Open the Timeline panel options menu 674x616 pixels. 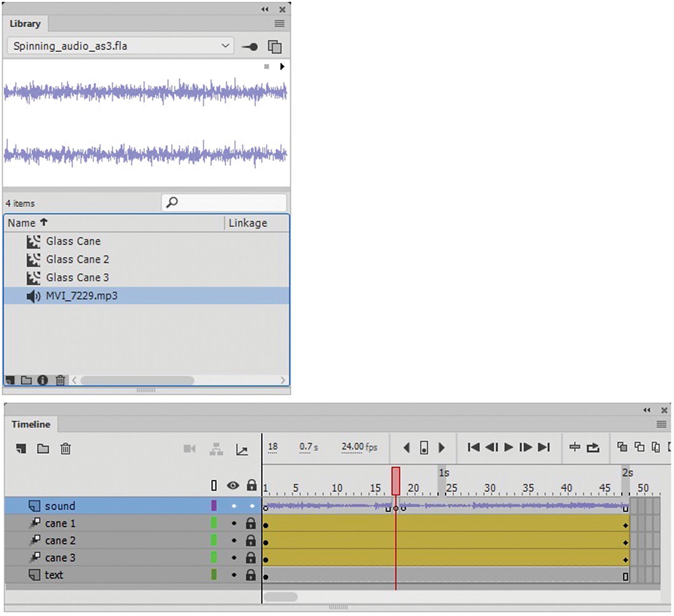click(x=661, y=425)
